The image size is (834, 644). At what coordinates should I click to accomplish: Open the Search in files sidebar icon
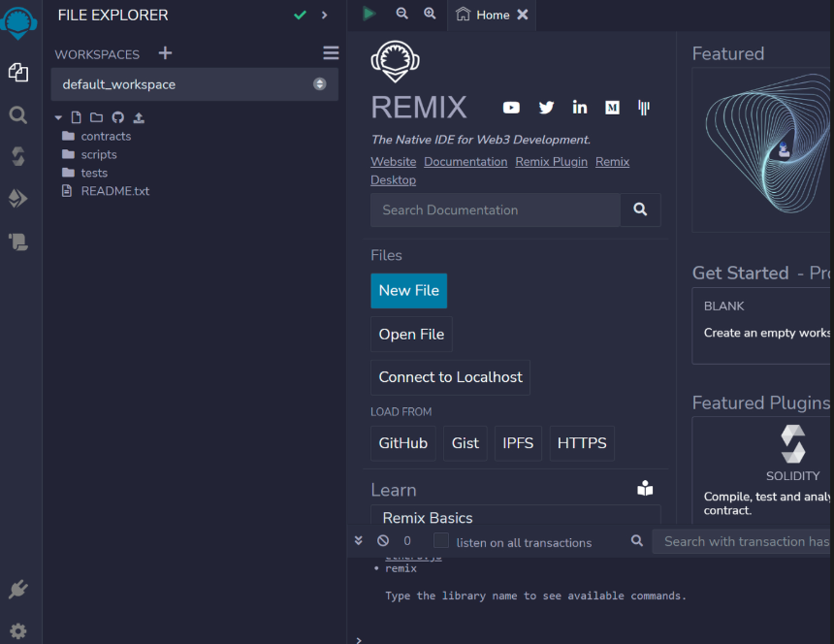(18, 114)
